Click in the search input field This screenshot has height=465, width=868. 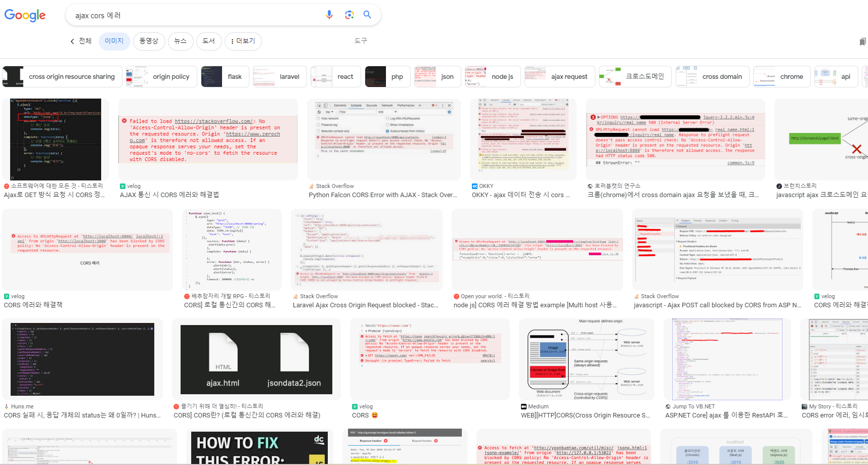point(197,16)
